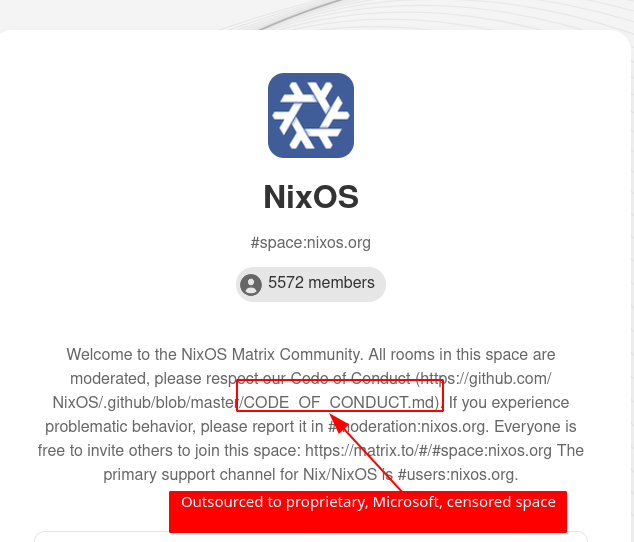This screenshot has height=542, width=634.
Task: Click the 'Code of Conduct' words
Action: (x=350, y=379)
